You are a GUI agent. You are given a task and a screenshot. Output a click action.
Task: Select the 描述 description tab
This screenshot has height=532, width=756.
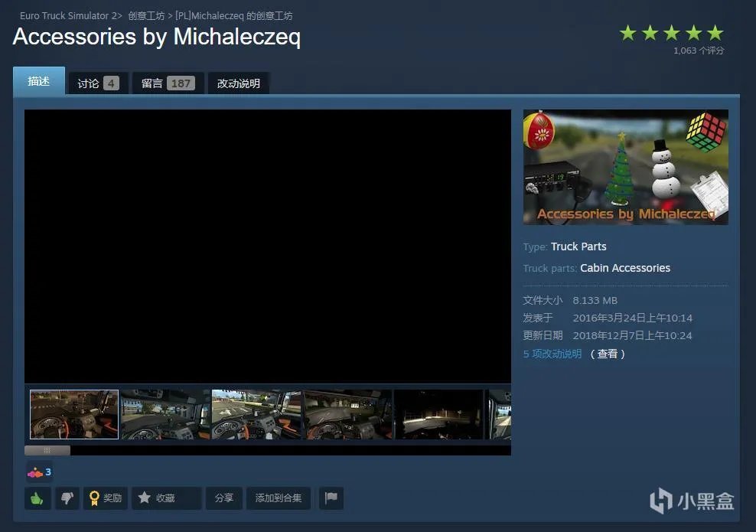click(x=39, y=81)
